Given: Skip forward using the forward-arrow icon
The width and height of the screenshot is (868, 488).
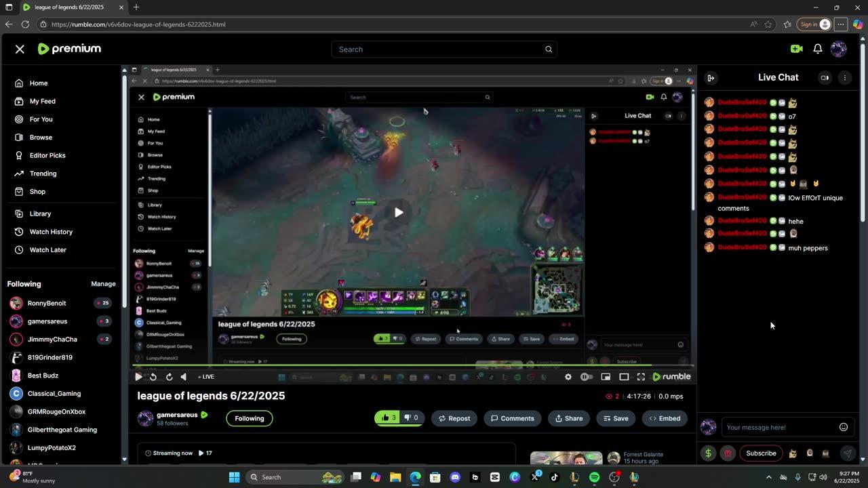Looking at the screenshot, I should (169, 377).
